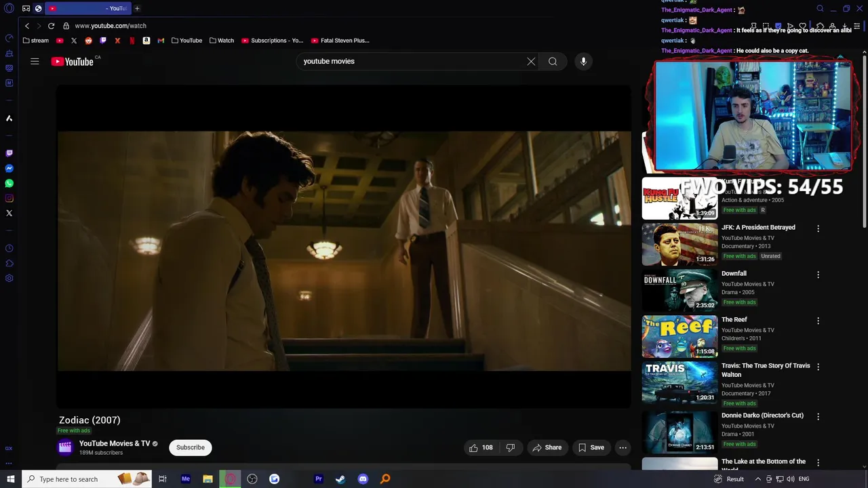This screenshot has height=488, width=868.
Task: Open Task View on the taskbar
Action: coord(163,479)
